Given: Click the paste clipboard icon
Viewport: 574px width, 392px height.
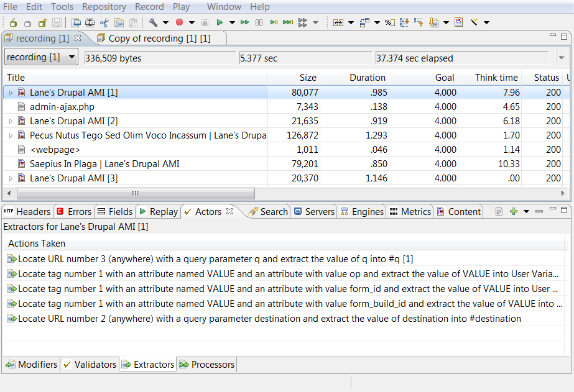Looking at the screenshot, I should pyautogui.click(x=134, y=22).
